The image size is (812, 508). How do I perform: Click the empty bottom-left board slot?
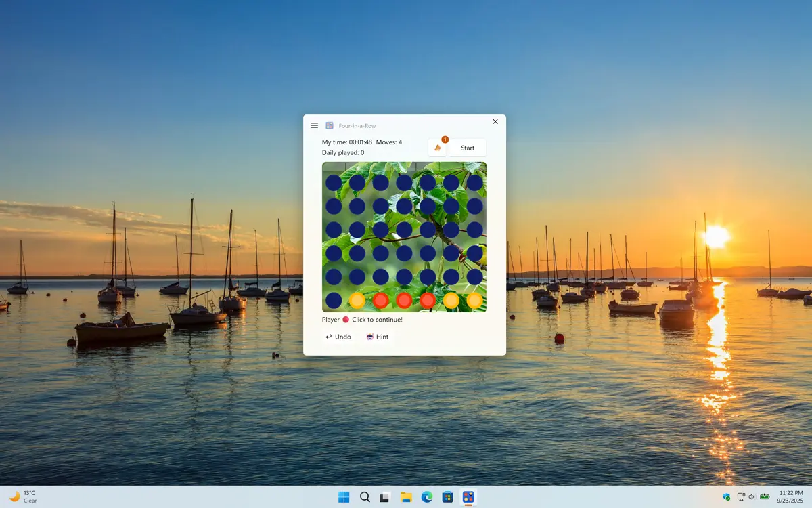(x=334, y=300)
